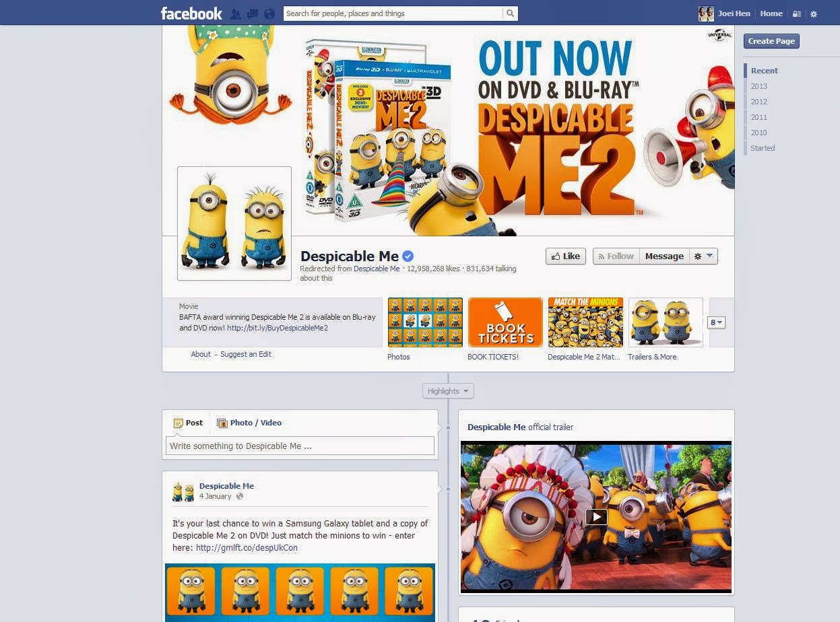Open privacy shortcuts lock icon

point(797,13)
